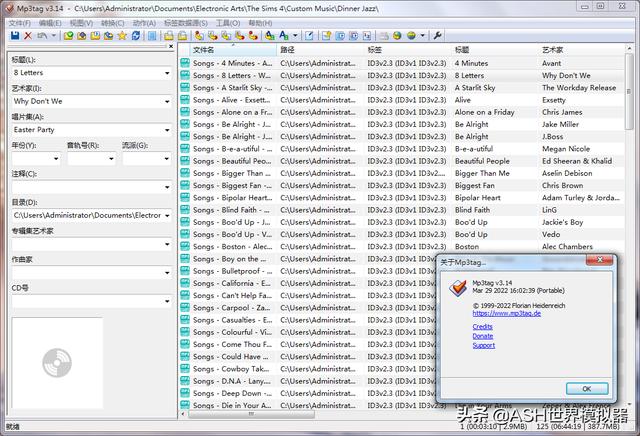Open the https://www.mp3tag.de link

(x=507, y=314)
